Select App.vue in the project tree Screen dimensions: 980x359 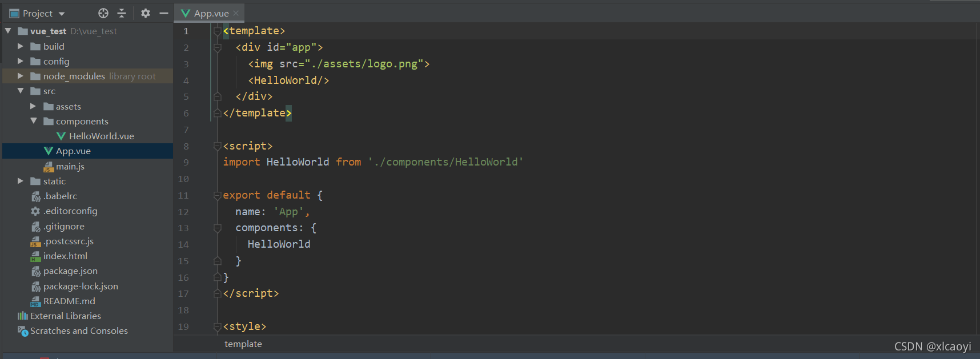point(73,151)
